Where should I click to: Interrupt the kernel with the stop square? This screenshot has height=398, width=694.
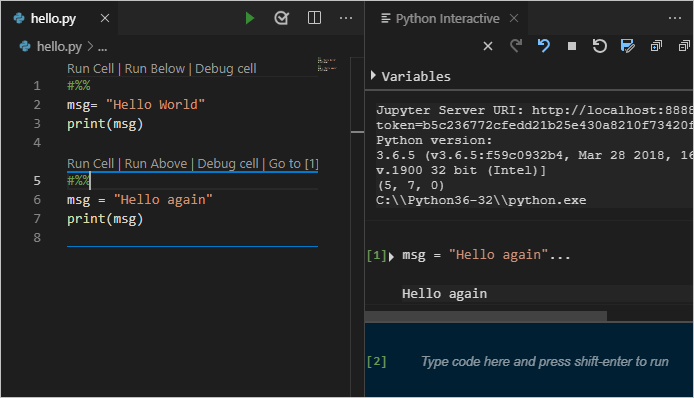572,46
